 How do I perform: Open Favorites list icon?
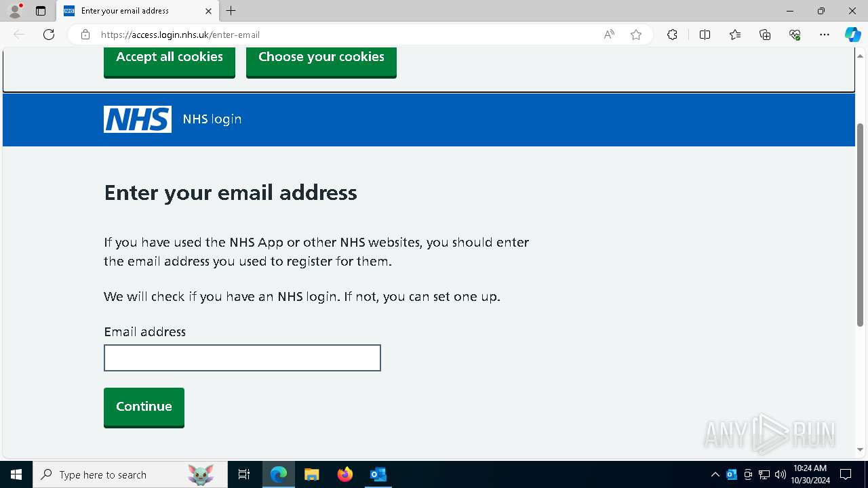coord(735,35)
